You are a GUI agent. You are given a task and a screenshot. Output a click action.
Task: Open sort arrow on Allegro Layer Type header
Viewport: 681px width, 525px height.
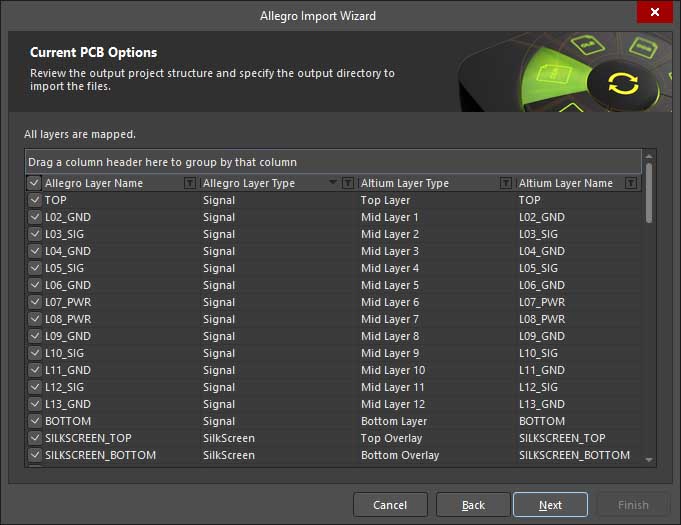tap(333, 183)
